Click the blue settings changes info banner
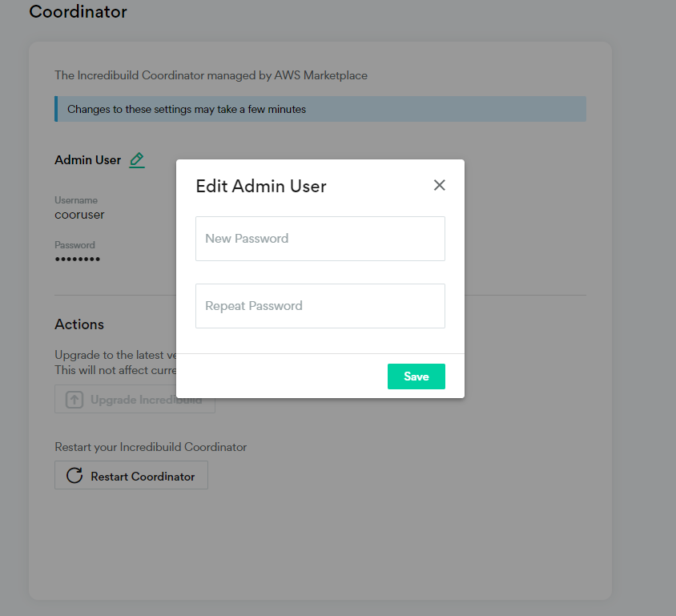Image resolution: width=676 pixels, height=616 pixels. click(320, 109)
